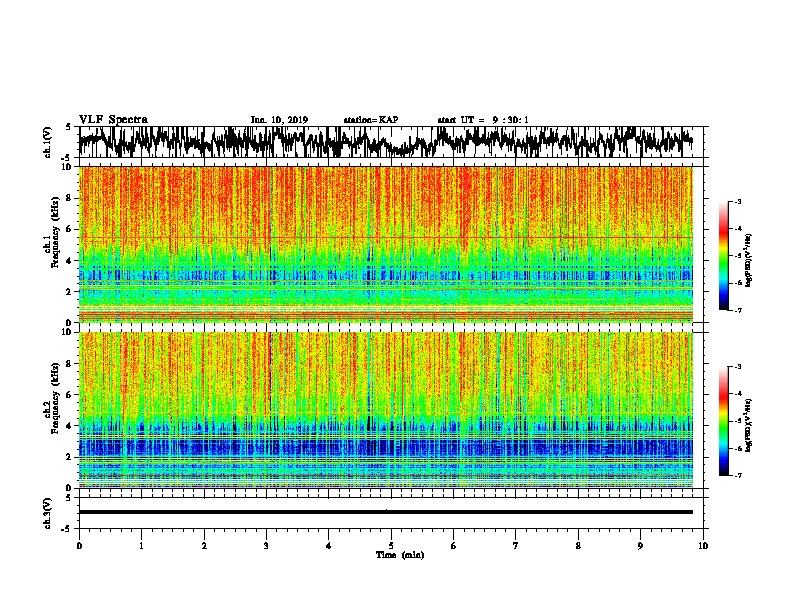Click the ch.2 colorbar log(PSD) unit label
Image resolution: width=792 pixels, height=612 pixels.
tap(748, 425)
